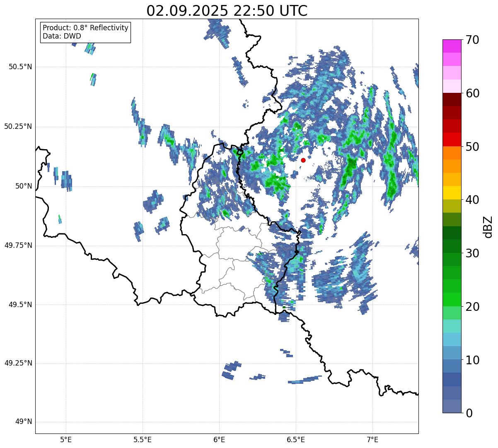
Task: Pick the olive swatch just below 40
Action: pyautogui.click(x=452, y=206)
